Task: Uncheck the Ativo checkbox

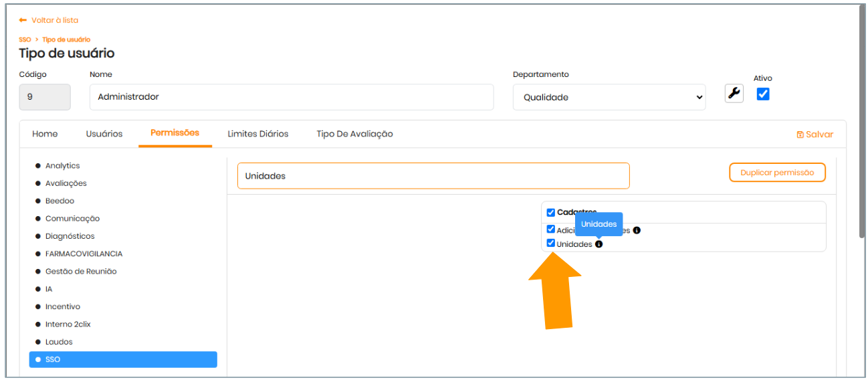Action: point(763,94)
